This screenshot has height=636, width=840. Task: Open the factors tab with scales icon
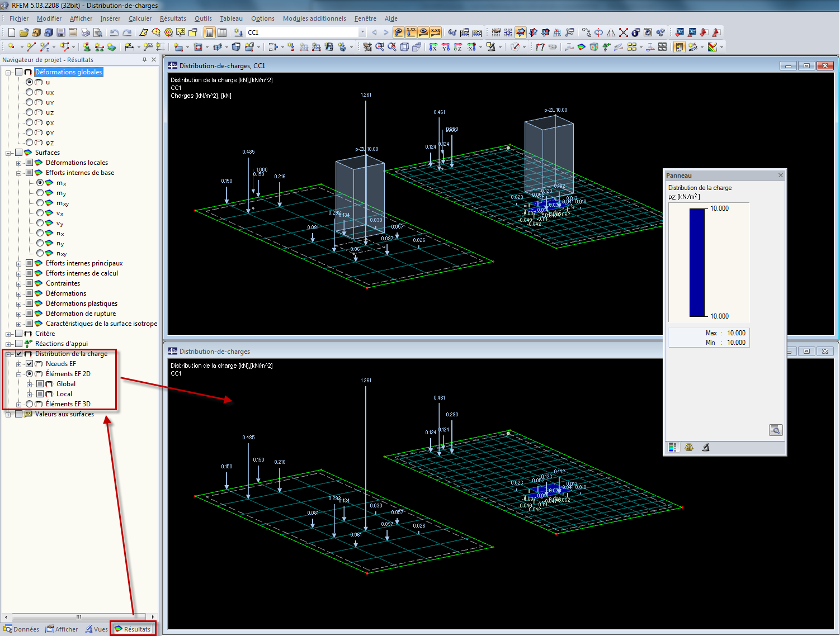point(689,447)
